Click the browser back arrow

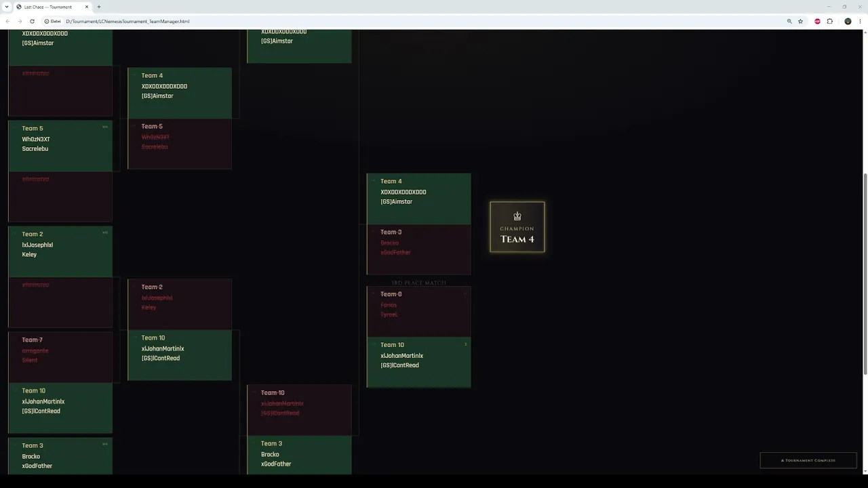[7, 21]
